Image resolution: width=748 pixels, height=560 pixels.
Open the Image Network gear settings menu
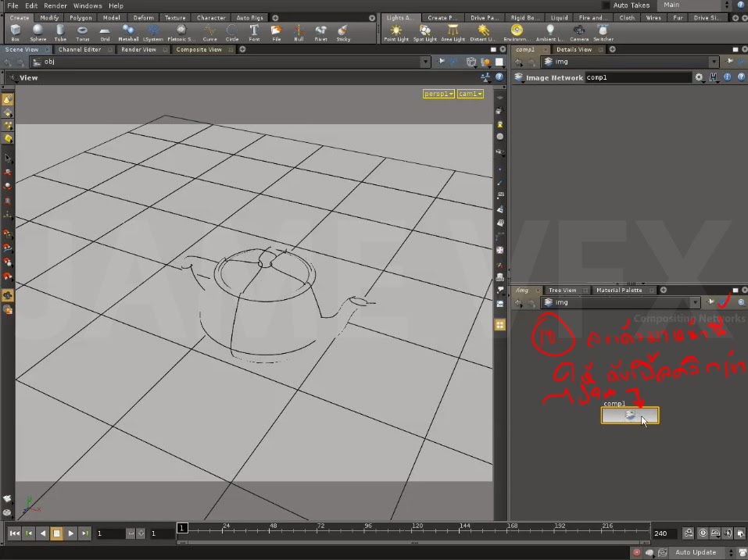coord(699,77)
